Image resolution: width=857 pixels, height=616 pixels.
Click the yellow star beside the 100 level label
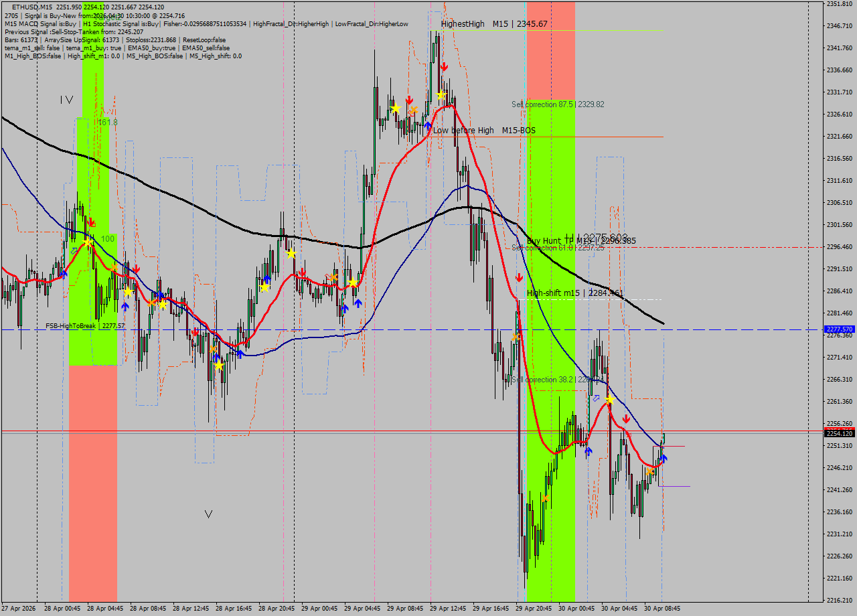coord(88,242)
